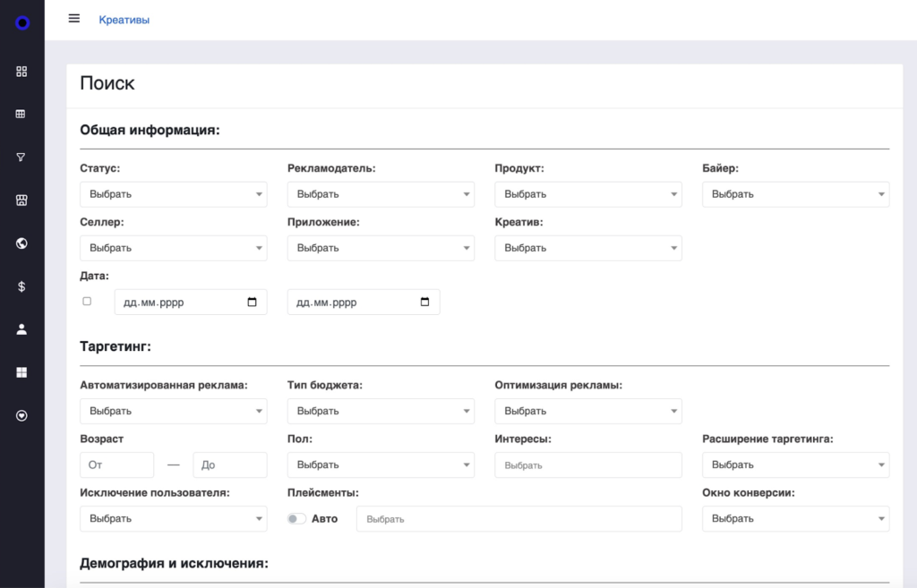Open the filter funnel icon in sidebar
The image size is (917, 588).
pyautogui.click(x=21, y=158)
